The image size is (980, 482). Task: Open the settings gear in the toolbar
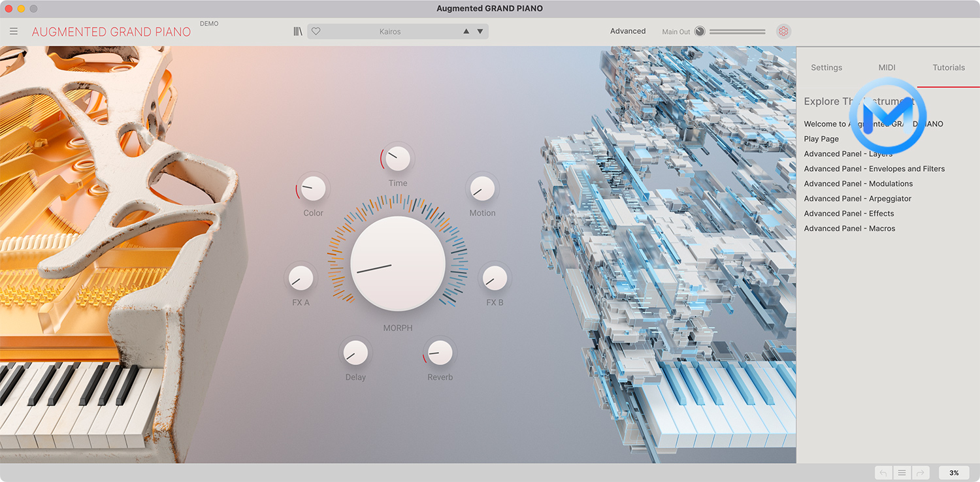tap(783, 31)
